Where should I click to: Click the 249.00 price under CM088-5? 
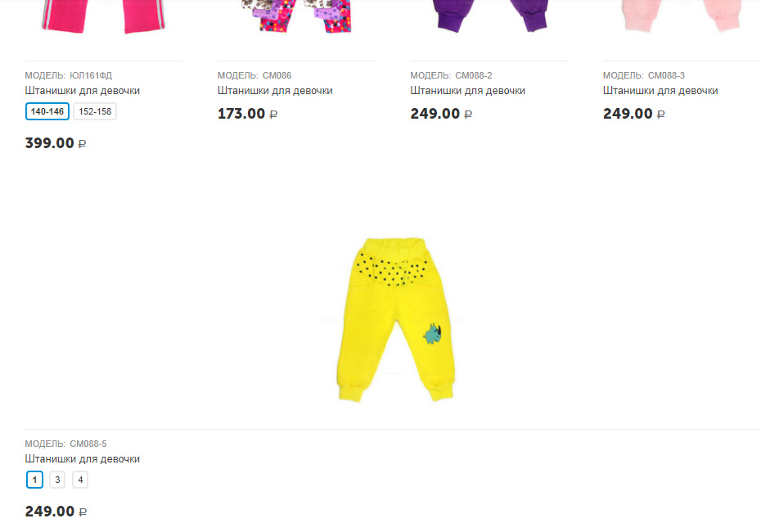coord(56,511)
